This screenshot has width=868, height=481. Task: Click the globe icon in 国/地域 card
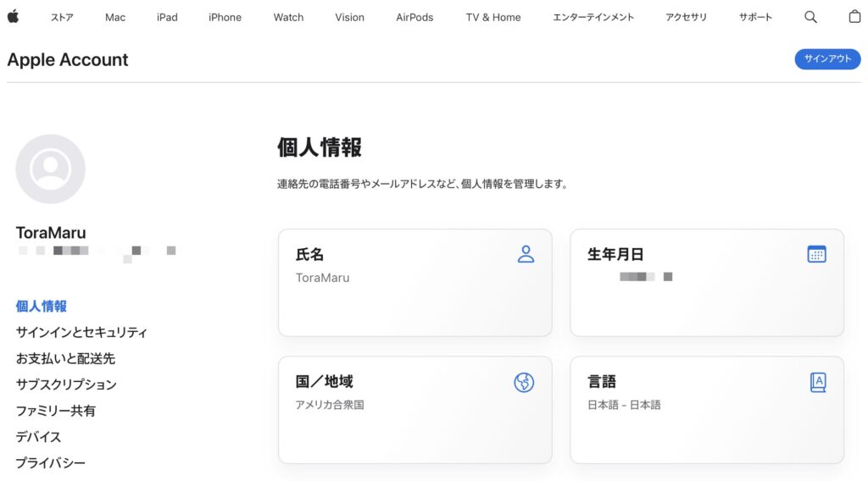click(x=524, y=382)
